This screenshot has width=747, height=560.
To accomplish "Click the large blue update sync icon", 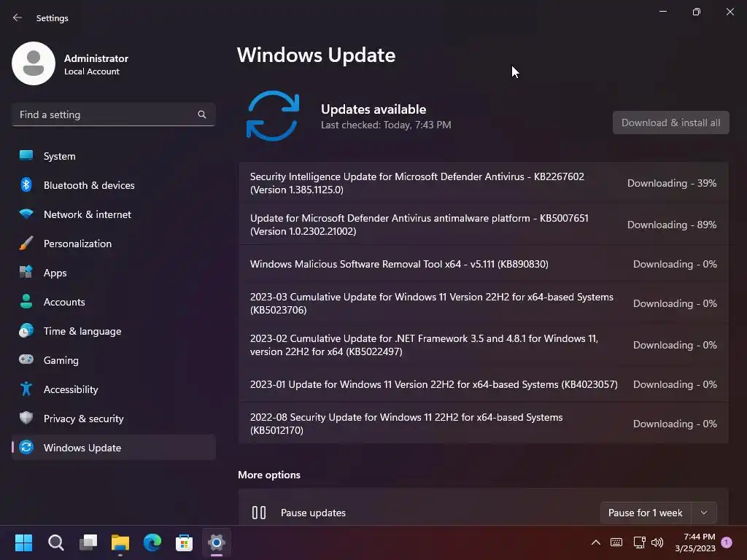I will [x=273, y=116].
